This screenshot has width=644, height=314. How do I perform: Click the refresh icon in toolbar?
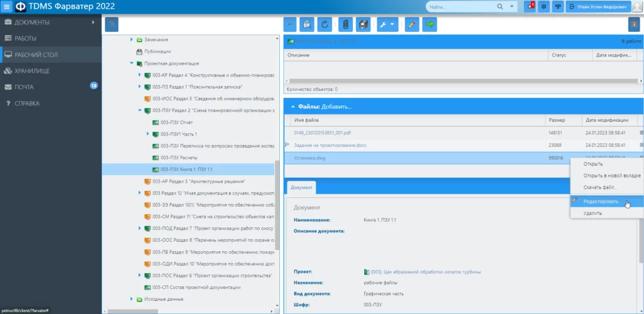tap(325, 24)
